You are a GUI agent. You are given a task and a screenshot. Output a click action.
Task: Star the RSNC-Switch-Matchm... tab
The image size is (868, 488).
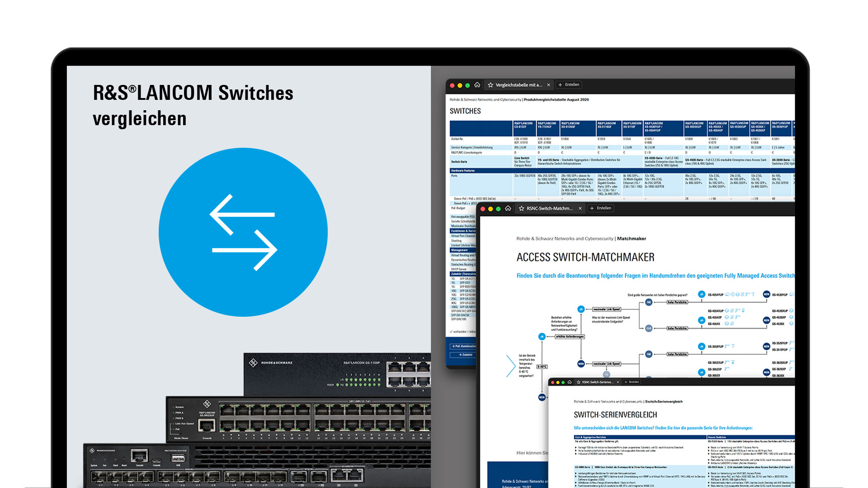pos(522,208)
